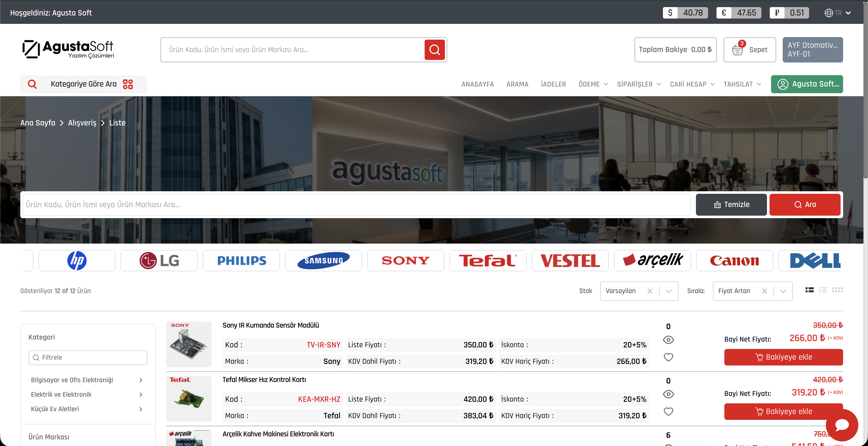Image resolution: width=868 pixels, height=446 pixels.
Task: Open the Sırala dropdown arrow
Action: coord(783,291)
